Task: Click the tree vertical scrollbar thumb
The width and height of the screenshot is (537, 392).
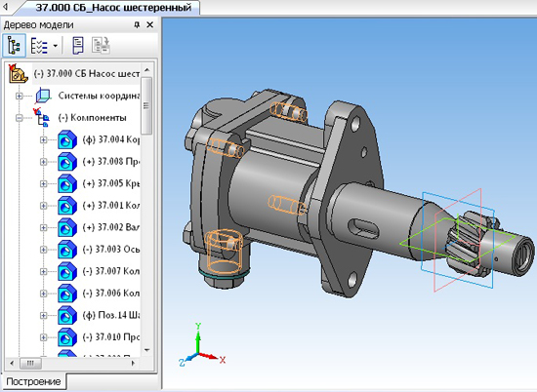Action: pos(146,105)
